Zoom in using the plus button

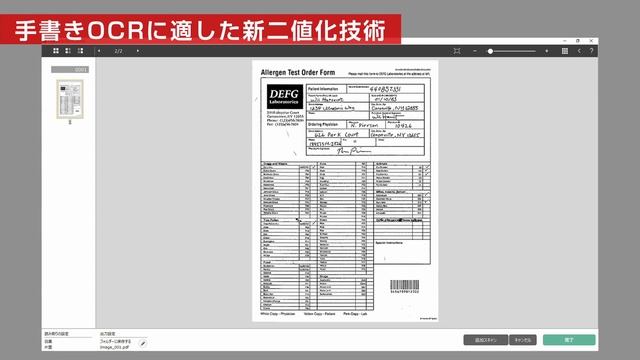547,51
